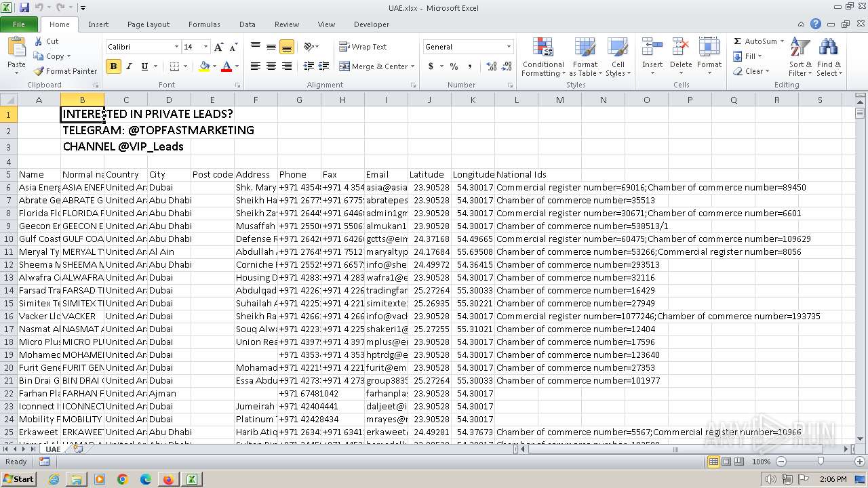Image resolution: width=868 pixels, height=488 pixels.
Task: Switch to Page Break Preview in status bar
Action: tap(740, 462)
